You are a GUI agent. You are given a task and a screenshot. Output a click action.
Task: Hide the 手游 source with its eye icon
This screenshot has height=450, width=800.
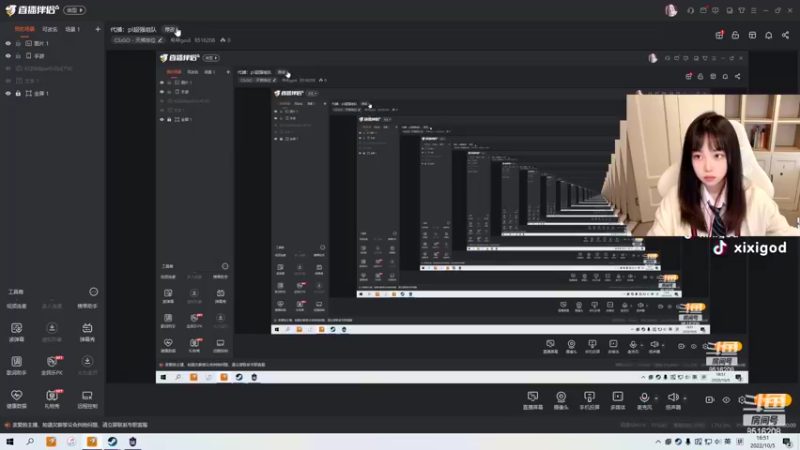8,56
